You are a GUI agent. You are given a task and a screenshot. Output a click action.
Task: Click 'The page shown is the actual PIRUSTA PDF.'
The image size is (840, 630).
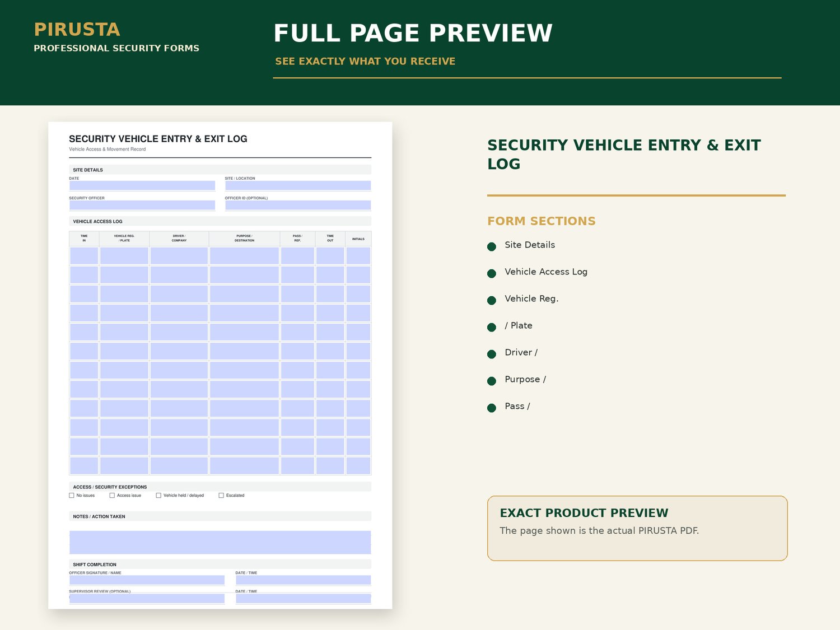click(x=599, y=530)
